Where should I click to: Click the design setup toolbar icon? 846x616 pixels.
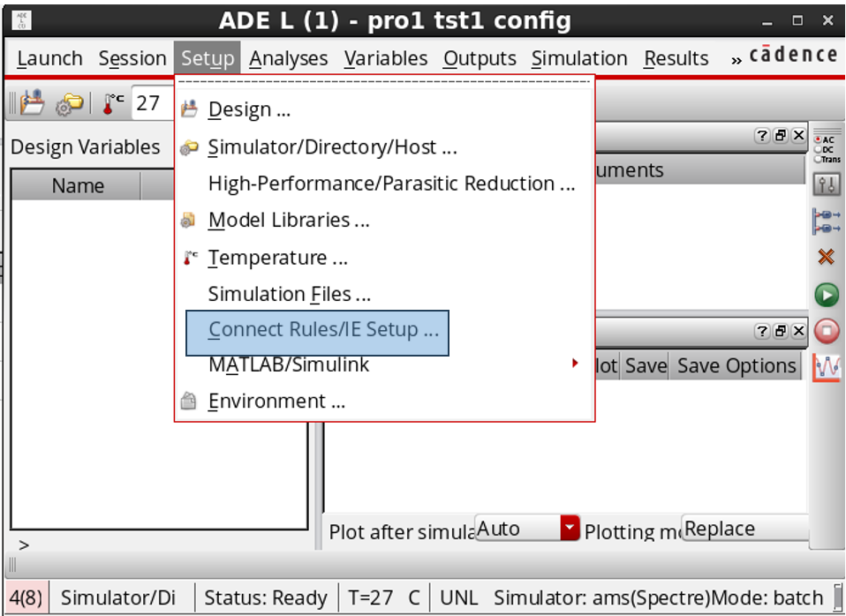point(33,103)
